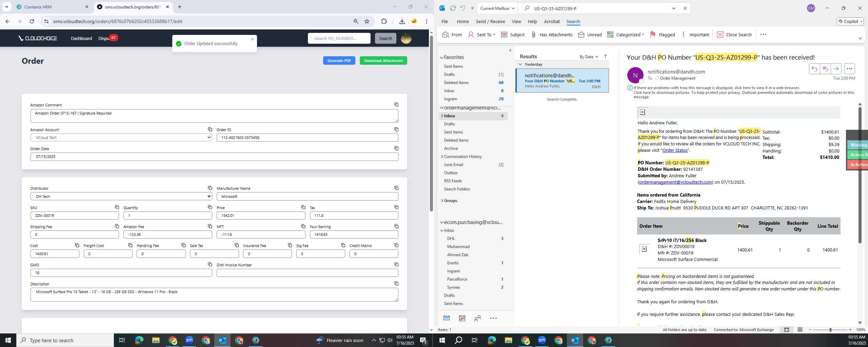
Task: Filter search results by Flagged
Action: click(662, 35)
